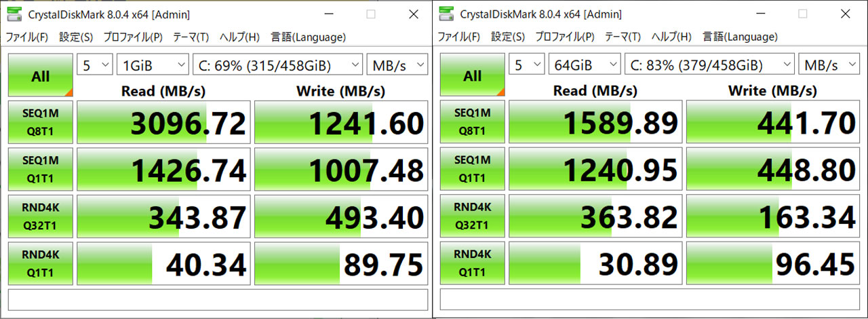Open ファイル(F) menu in right window
This screenshot has width=868, height=319.
tap(459, 37)
